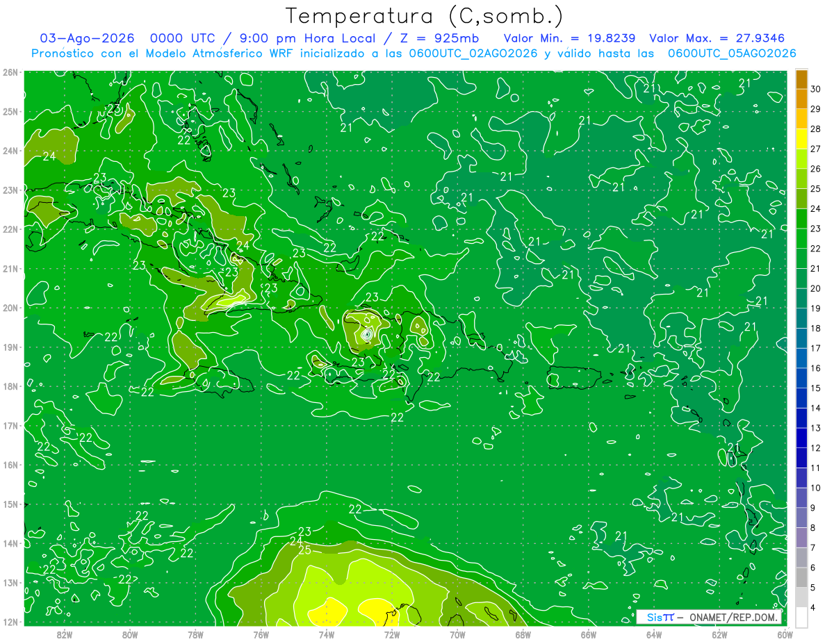Click the color scale label "9"
The height and width of the screenshot is (644, 834).
[x=813, y=508]
